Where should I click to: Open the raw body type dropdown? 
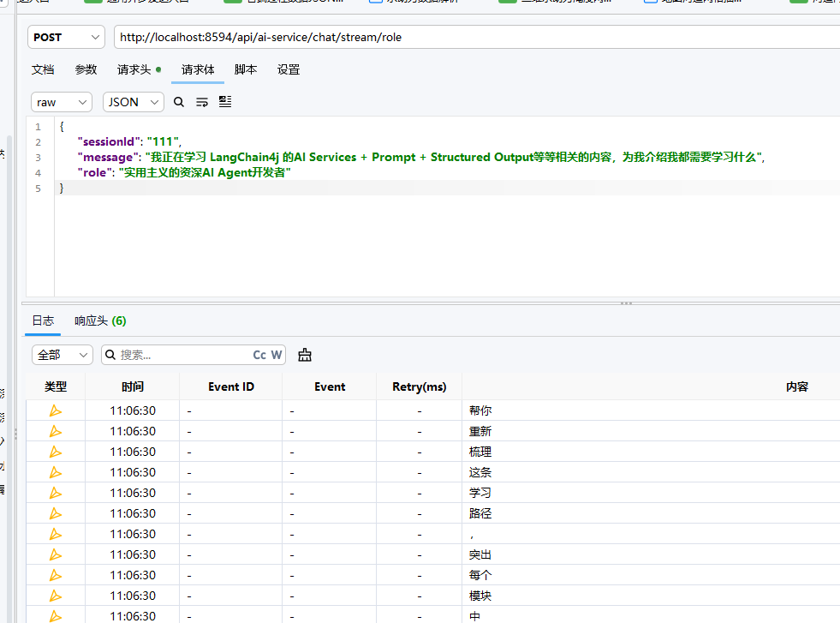click(x=62, y=102)
